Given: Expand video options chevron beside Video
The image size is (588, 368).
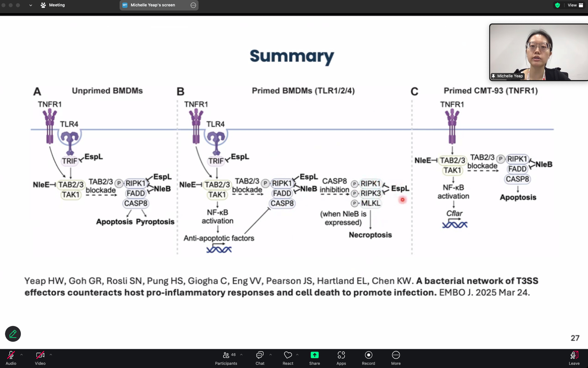Looking at the screenshot, I should pyautogui.click(x=51, y=355).
